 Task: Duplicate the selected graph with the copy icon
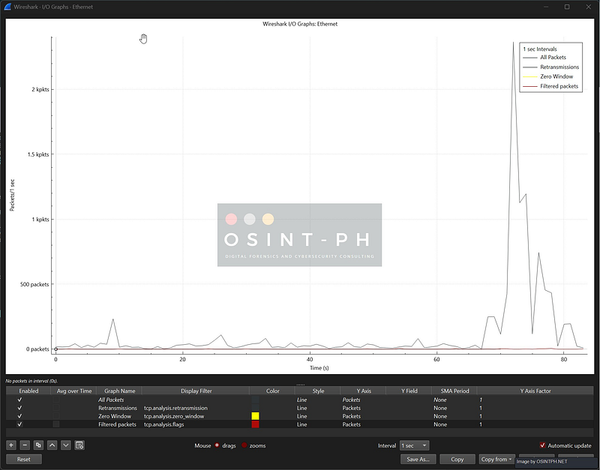point(38,445)
